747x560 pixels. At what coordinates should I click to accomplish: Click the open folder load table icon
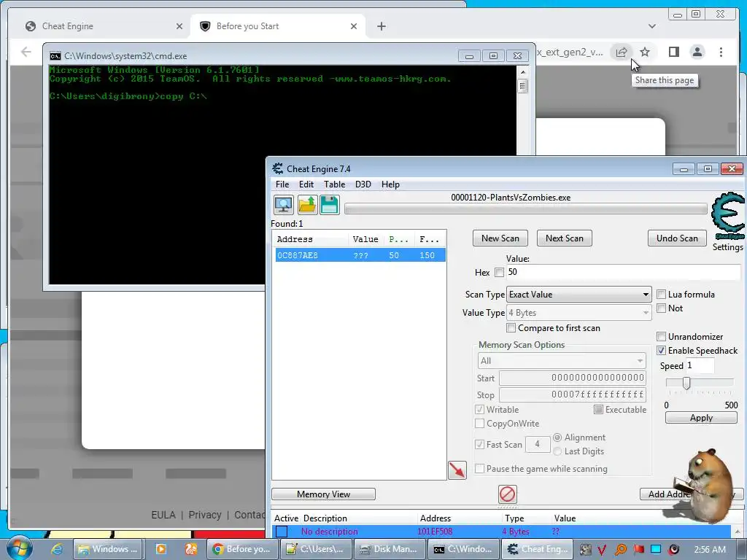tap(307, 205)
